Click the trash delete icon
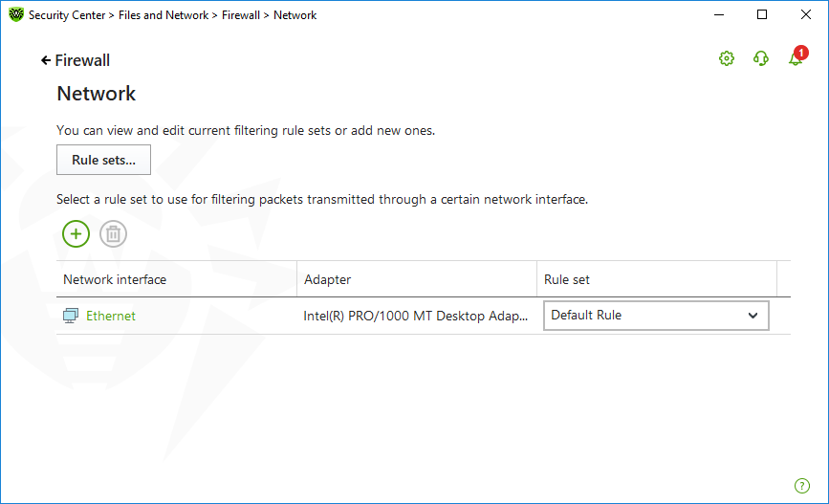 113,233
